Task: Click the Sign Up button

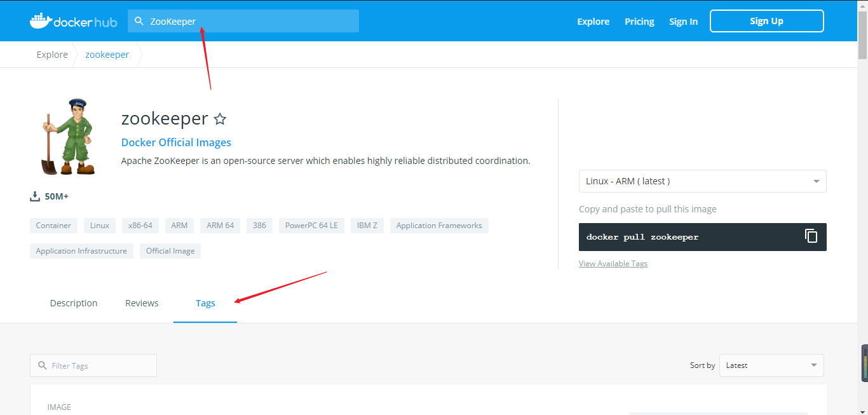Action: tap(766, 20)
